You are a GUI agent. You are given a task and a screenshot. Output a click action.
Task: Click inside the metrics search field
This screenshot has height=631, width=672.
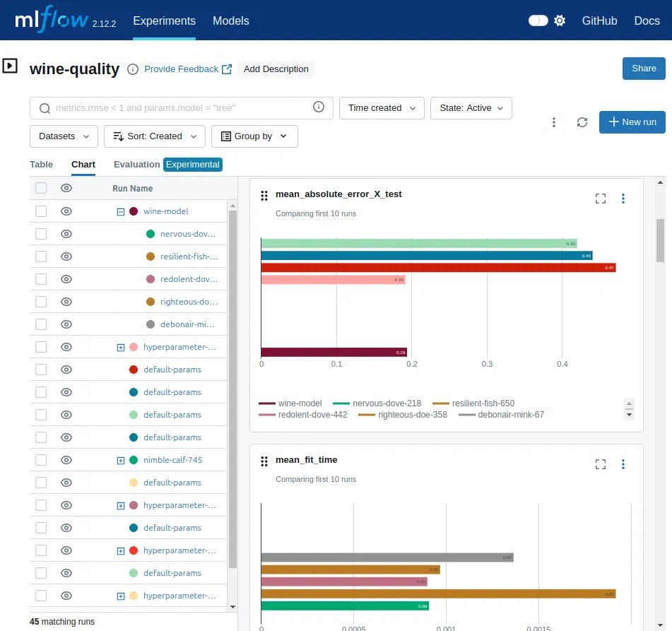coord(177,107)
